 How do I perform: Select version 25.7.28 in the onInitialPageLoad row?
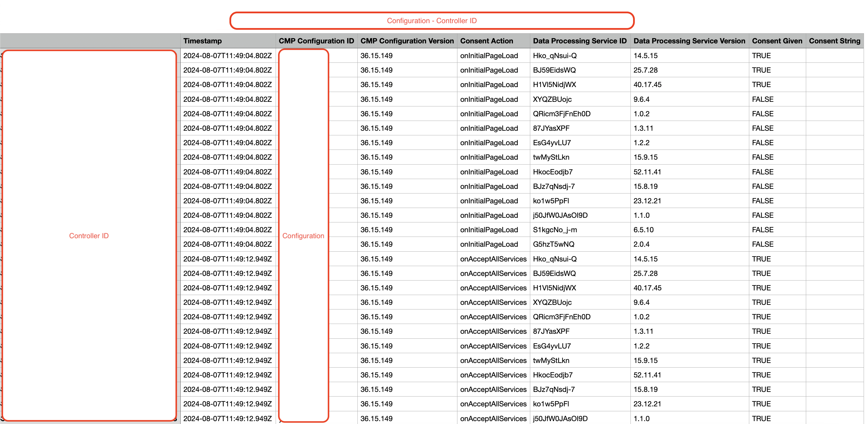pos(645,70)
